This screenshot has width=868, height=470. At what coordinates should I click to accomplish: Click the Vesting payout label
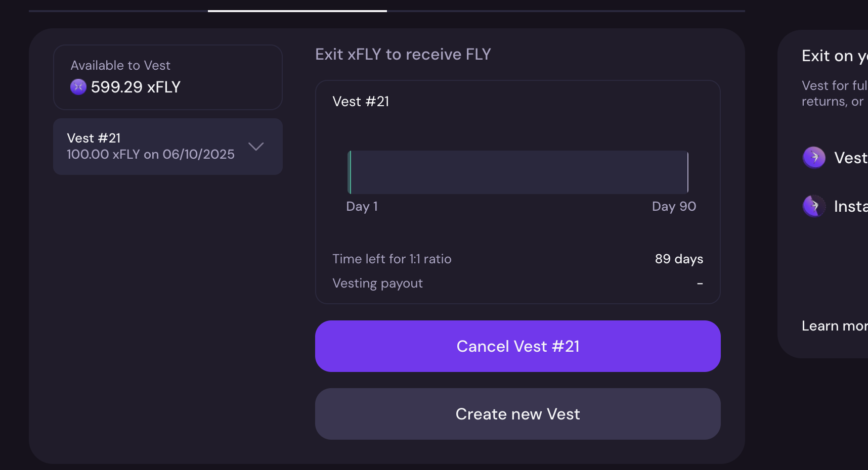pyautogui.click(x=377, y=283)
